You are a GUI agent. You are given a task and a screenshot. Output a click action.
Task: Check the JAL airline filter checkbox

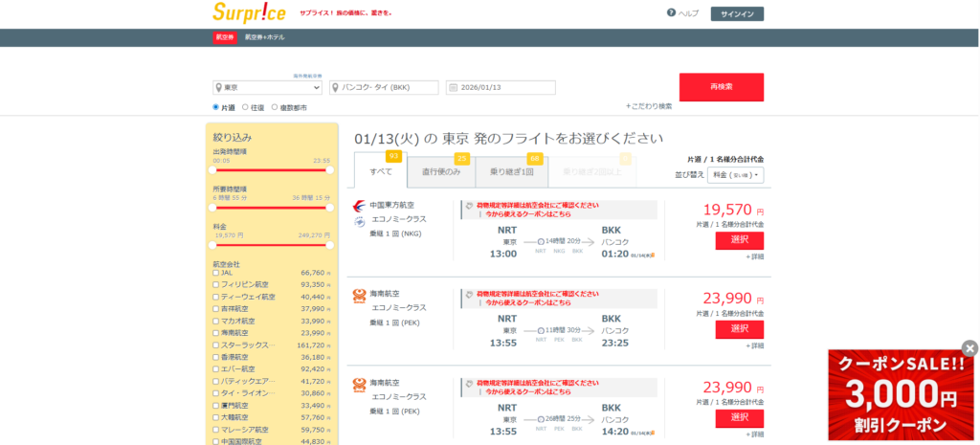[x=215, y=273]
